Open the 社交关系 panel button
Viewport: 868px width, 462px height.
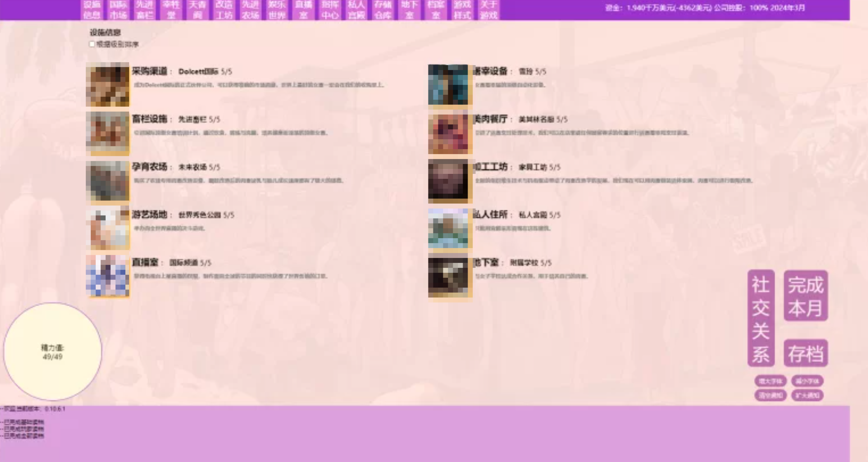(761, 318)
